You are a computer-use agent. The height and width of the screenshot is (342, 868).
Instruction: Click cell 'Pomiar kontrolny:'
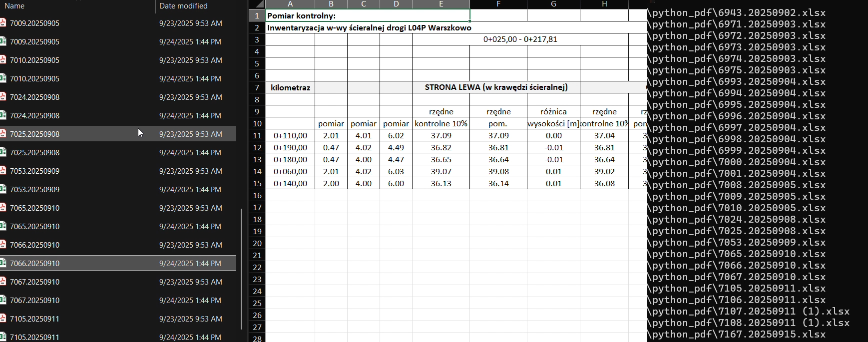coord(368,15)
